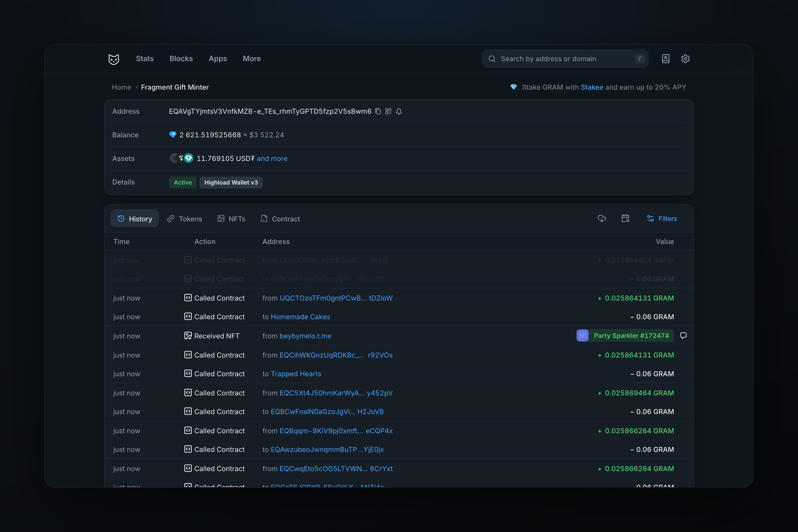Viewport: 798px width, 532px height.
Task: Click the USDT token icons in Assets row
Action: [181, 158]
